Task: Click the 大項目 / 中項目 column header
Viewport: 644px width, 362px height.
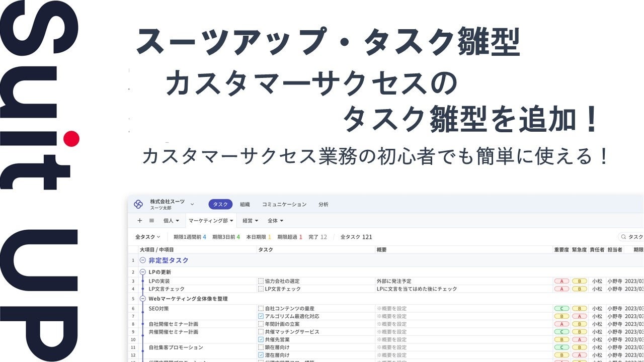Action: 156,249
